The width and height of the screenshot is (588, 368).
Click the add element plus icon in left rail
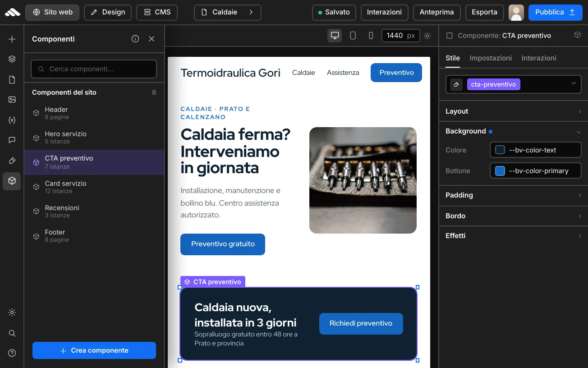coord(12,39)
